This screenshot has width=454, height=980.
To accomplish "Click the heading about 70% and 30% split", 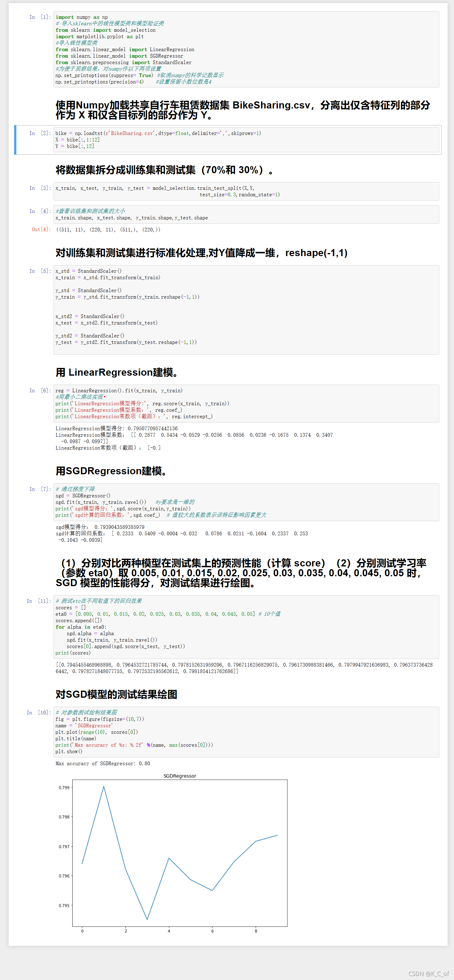I will point(164,170).
